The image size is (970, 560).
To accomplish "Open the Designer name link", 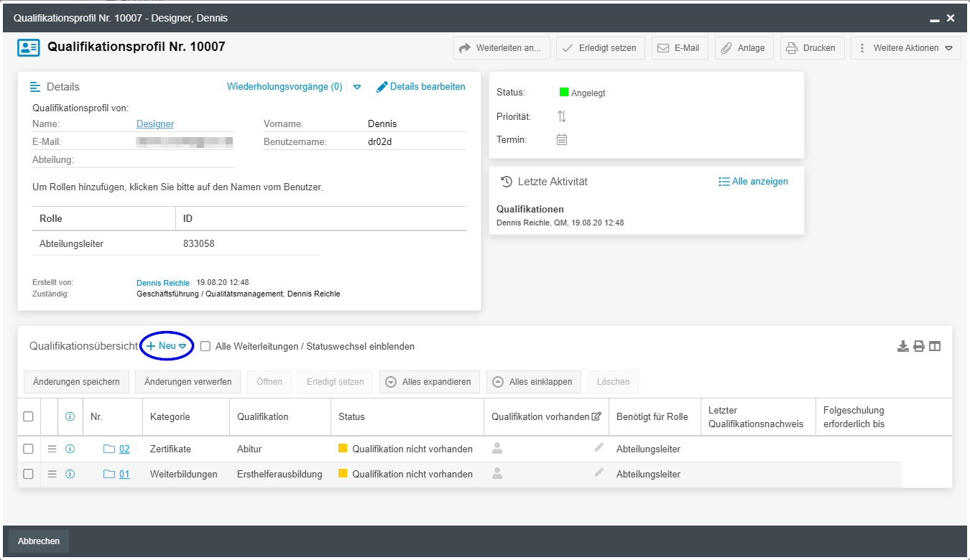I will pyautogui.click(x=155, y=124).
